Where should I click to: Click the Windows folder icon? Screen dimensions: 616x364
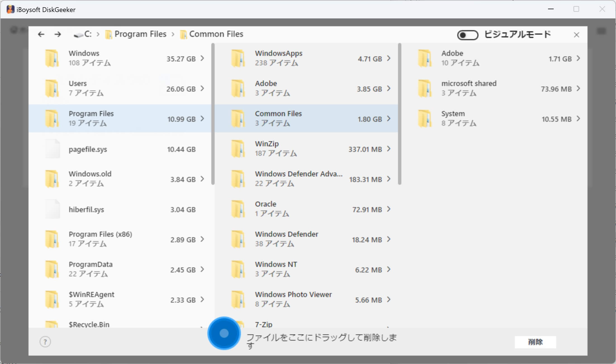pos(52,58)
